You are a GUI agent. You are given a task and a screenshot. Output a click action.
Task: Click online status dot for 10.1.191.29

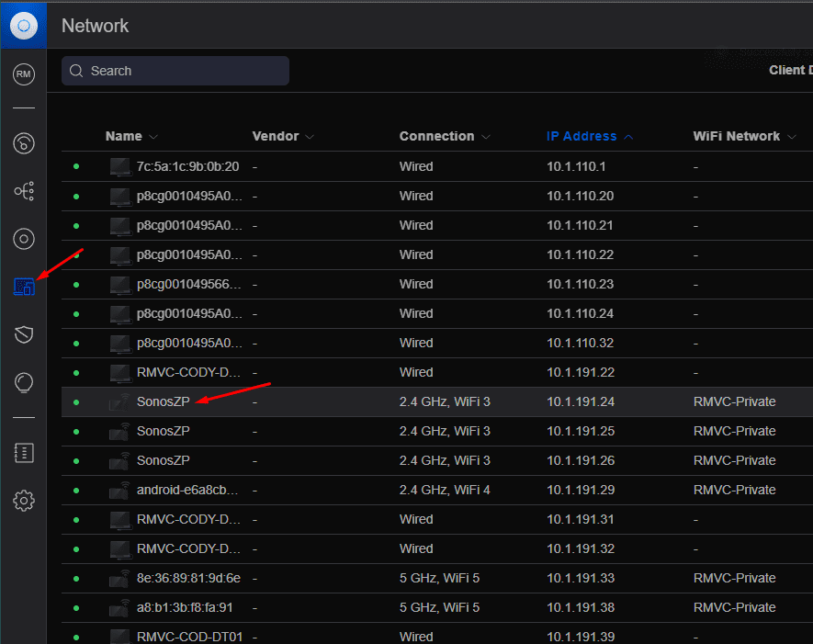(x=76, y=490)
